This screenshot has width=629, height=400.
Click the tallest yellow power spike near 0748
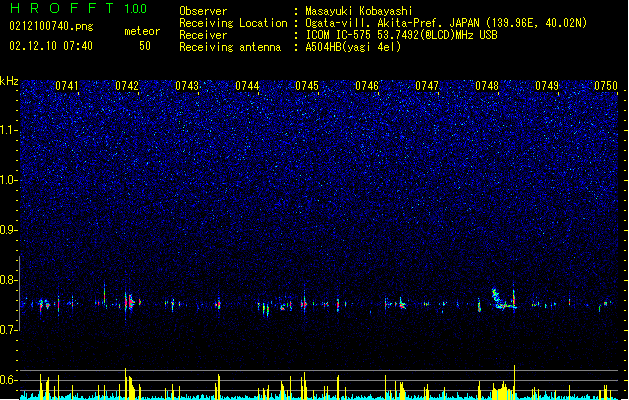[x=514, y=382]
